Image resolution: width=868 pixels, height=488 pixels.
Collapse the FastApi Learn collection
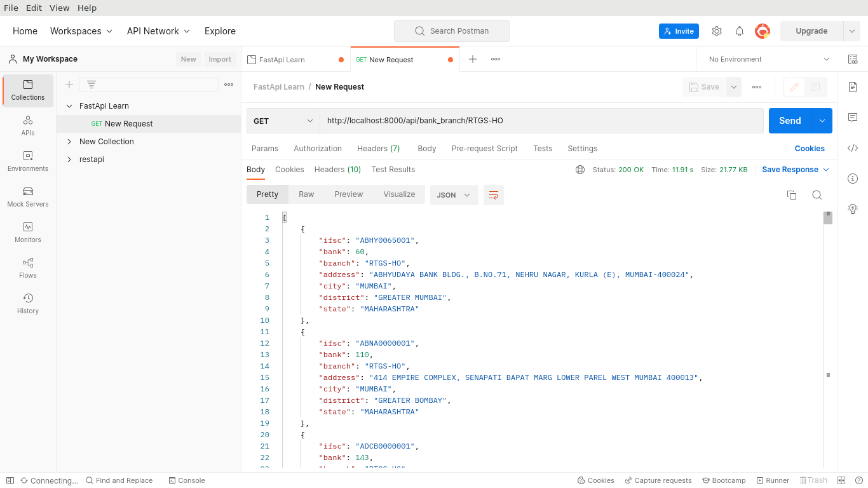(x=69, y=106)
